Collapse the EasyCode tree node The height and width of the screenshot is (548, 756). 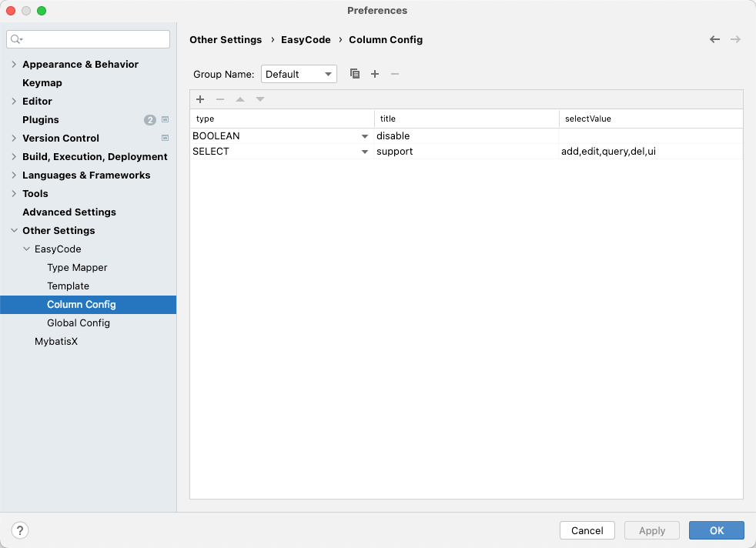click(x=27, y=249)
